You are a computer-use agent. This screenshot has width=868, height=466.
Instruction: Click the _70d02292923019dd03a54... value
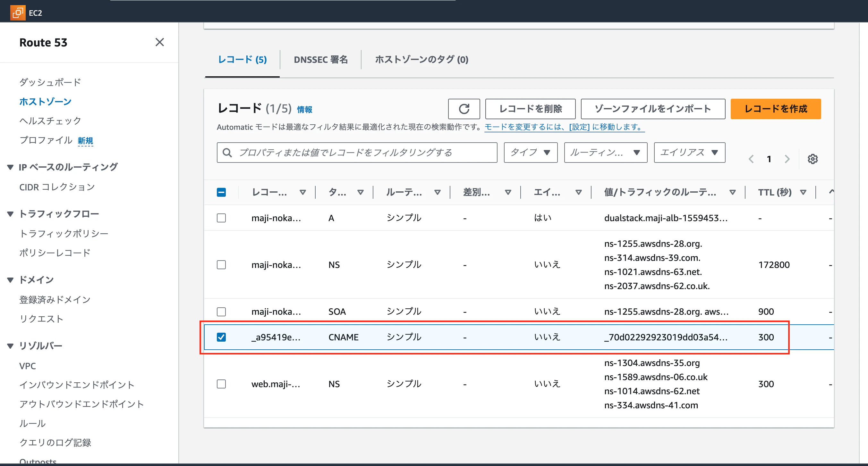[x=666, y=337]
